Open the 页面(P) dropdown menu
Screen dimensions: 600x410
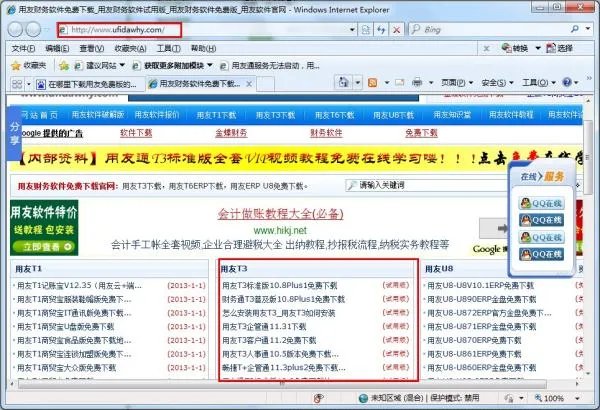tap(457, 82)
